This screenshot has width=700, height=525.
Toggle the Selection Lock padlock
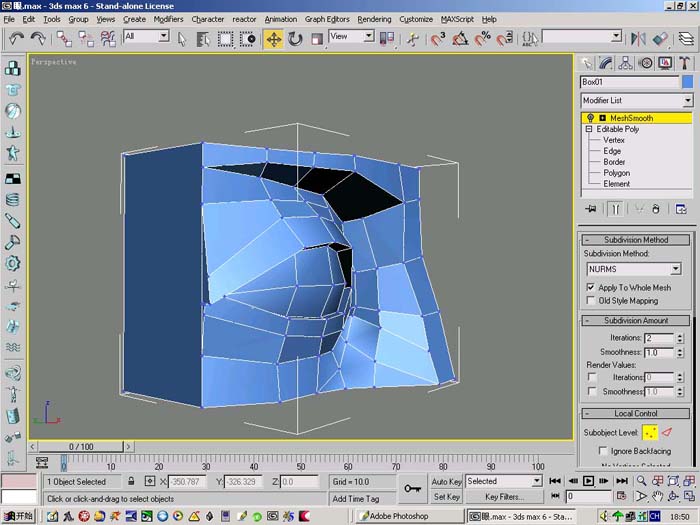point(131,481)
